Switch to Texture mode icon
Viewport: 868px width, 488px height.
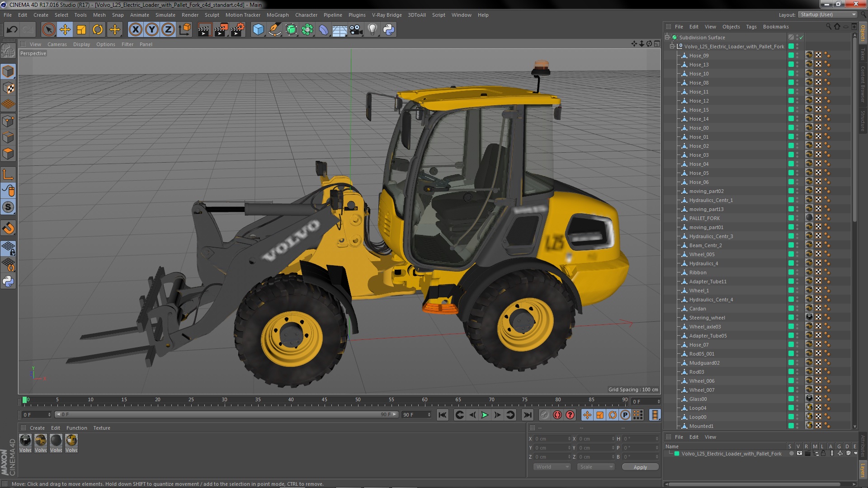8,88
